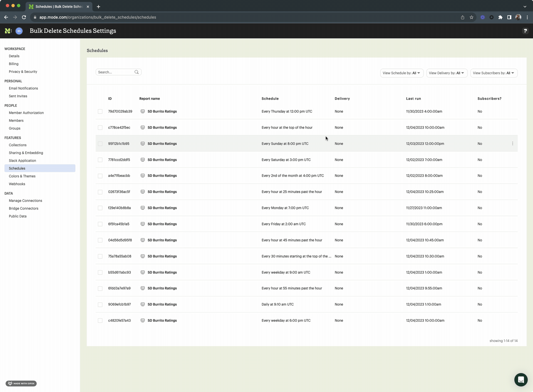This screenshot has width=533, height=392.
Task: Click the Last run column header
Action: point(413,99)
